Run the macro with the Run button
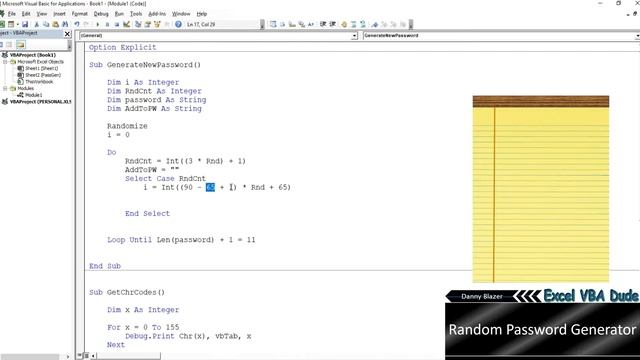 click(x=98, y=24)
